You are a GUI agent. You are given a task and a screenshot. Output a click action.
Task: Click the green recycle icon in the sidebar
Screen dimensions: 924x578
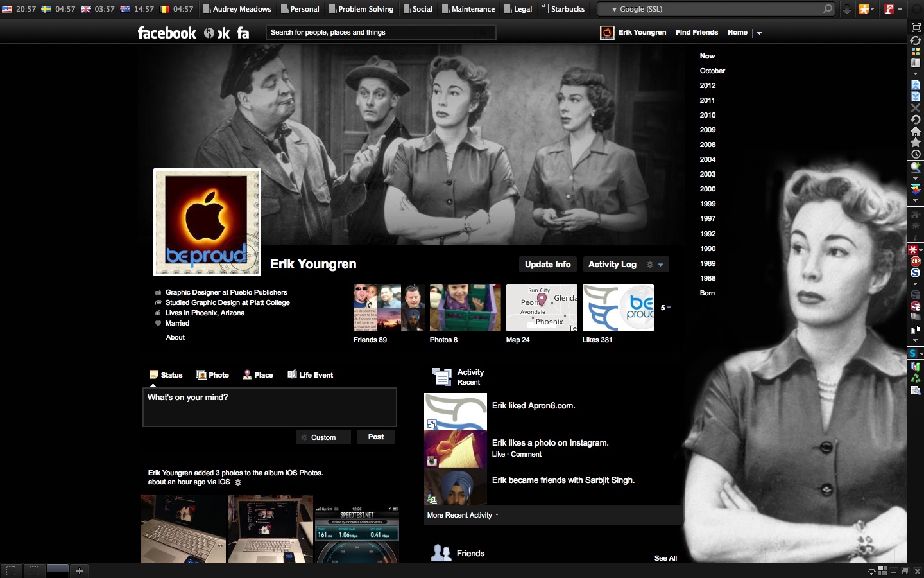[x=916, y=378]
